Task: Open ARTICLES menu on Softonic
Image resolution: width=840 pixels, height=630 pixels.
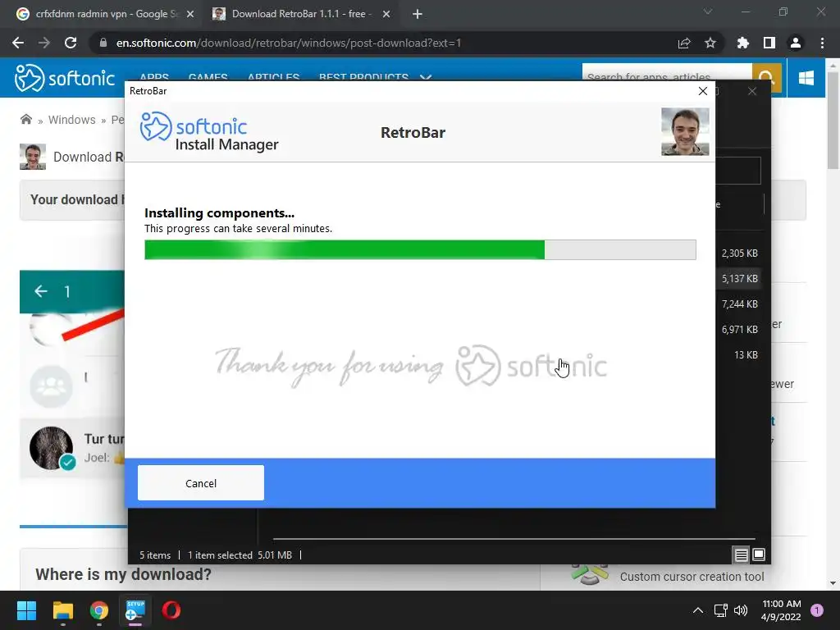Action: [273, 78]
